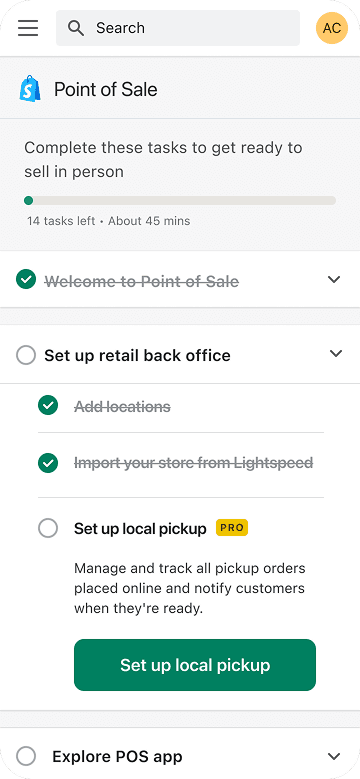Click the Shopify bag logo

click(x=30, y=89)
